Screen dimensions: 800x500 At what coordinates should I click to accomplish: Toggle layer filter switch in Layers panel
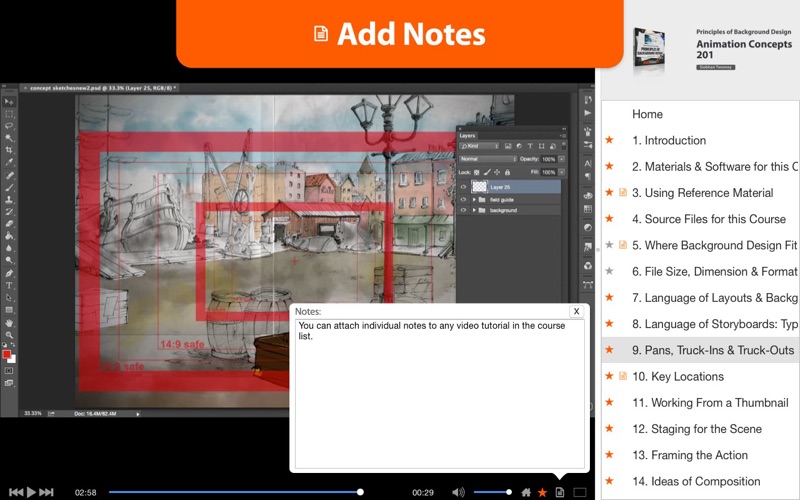coord(563,146)
